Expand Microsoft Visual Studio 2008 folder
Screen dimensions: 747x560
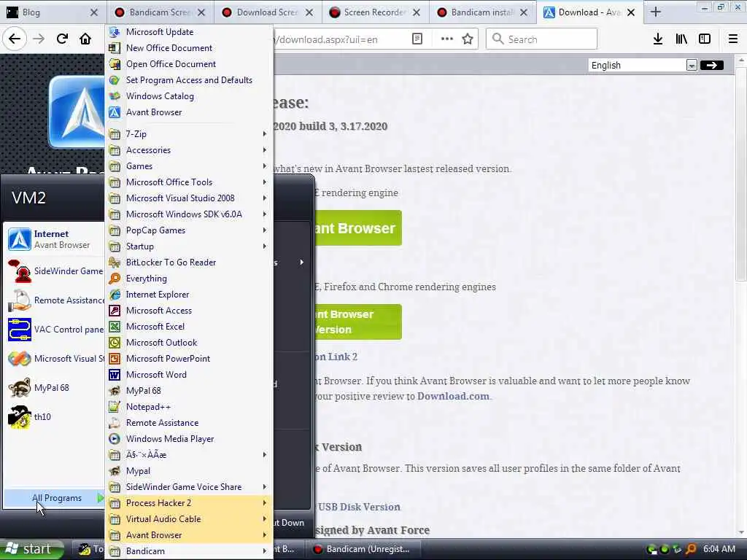tap(189, 198)
